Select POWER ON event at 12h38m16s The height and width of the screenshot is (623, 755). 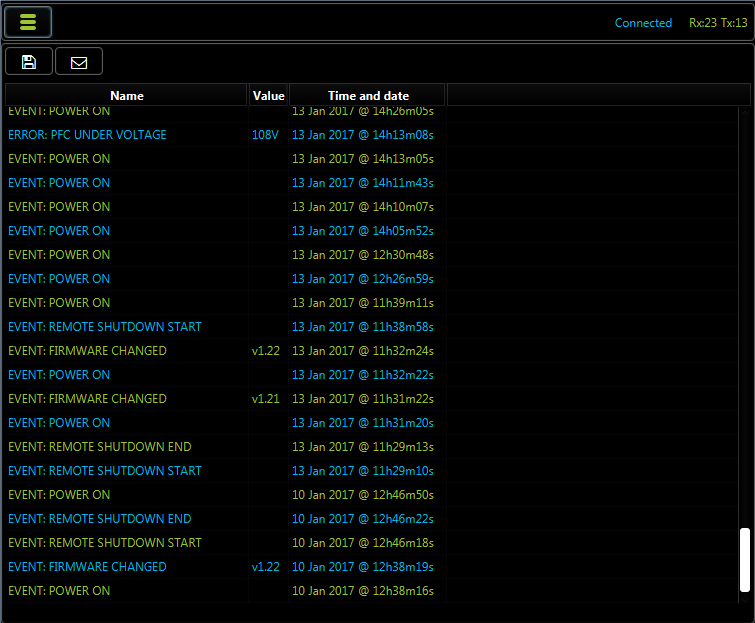pyautogui.click(x=371, y=591)
